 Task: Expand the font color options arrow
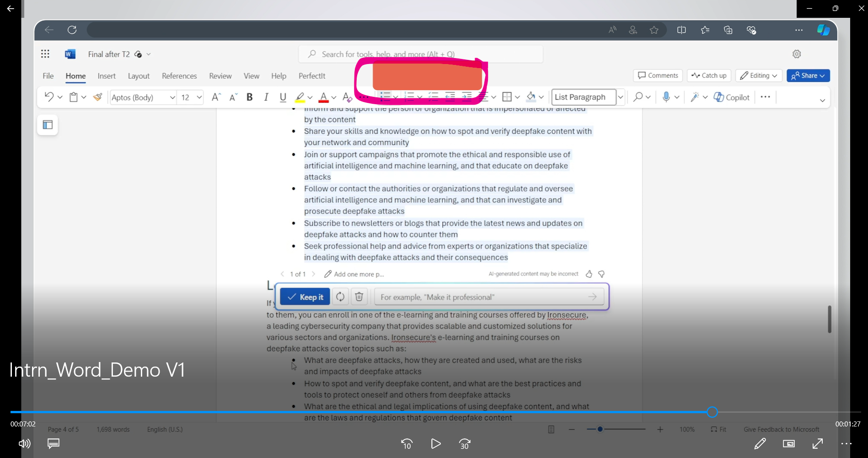click(334, 97)
